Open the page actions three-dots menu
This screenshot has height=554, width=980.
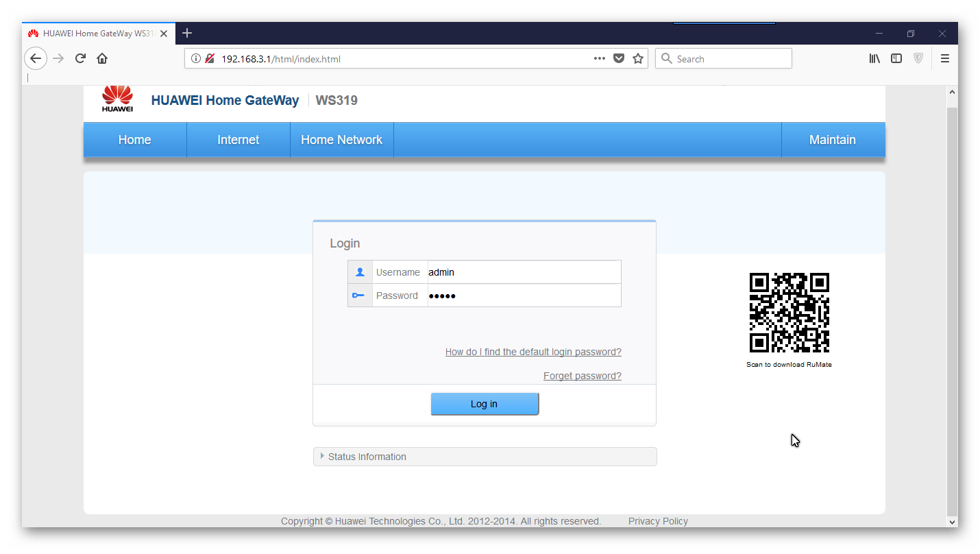click(600, 58)
